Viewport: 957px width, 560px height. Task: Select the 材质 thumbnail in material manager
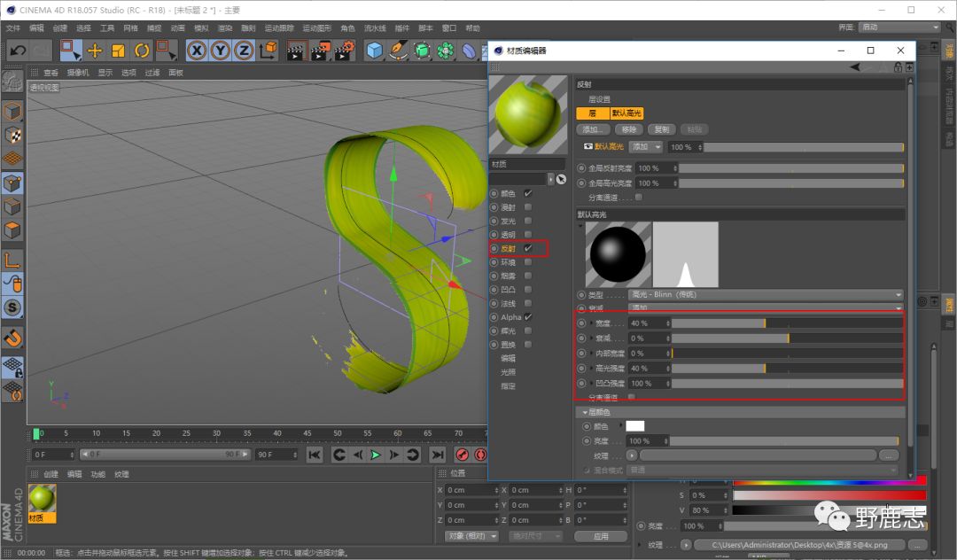(x=42, y=499)
